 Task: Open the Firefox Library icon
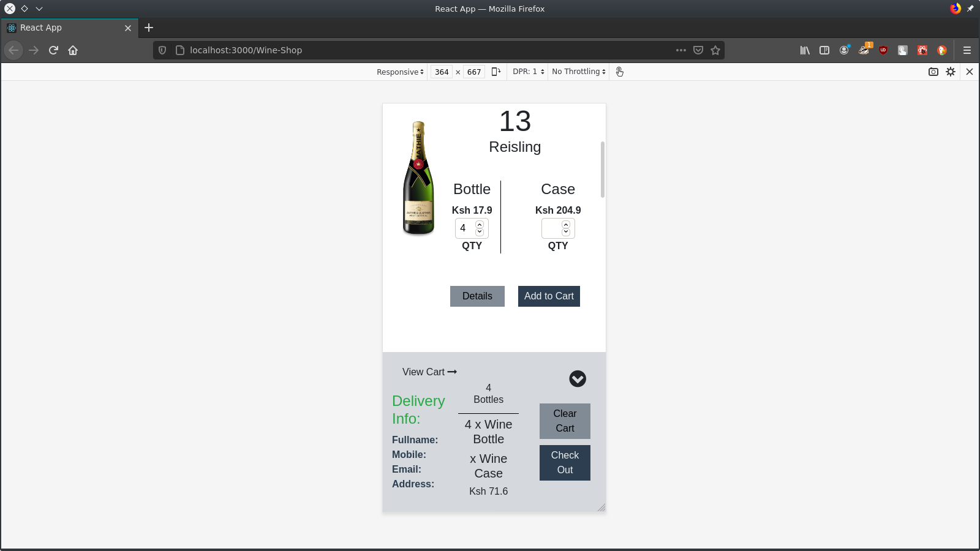point(804,50)
